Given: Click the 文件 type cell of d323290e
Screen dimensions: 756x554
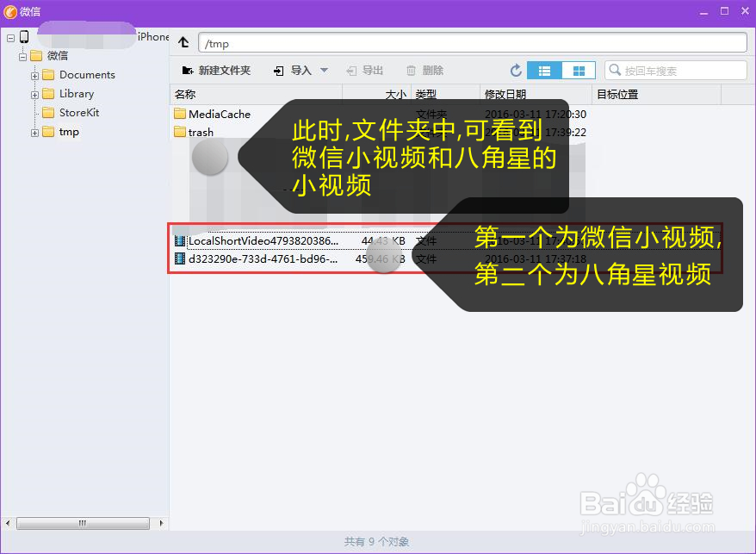Looking at the screenshot, I should [x=426, y=259].
